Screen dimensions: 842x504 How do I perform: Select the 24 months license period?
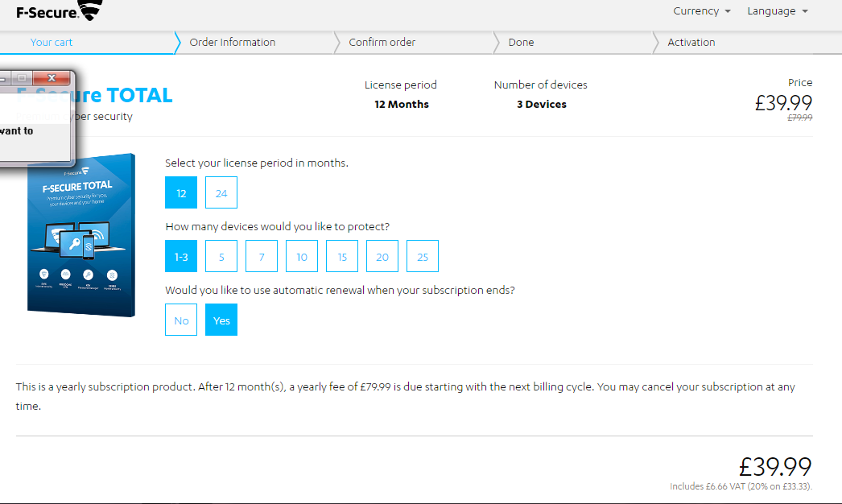(221, 192)
